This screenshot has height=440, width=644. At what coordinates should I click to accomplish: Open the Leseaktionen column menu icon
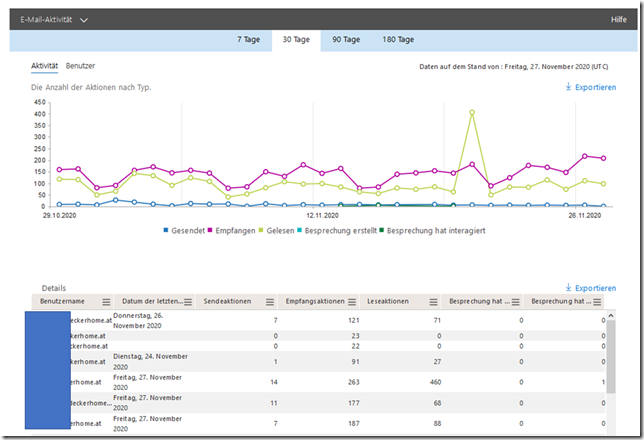(x=434, y=302)
